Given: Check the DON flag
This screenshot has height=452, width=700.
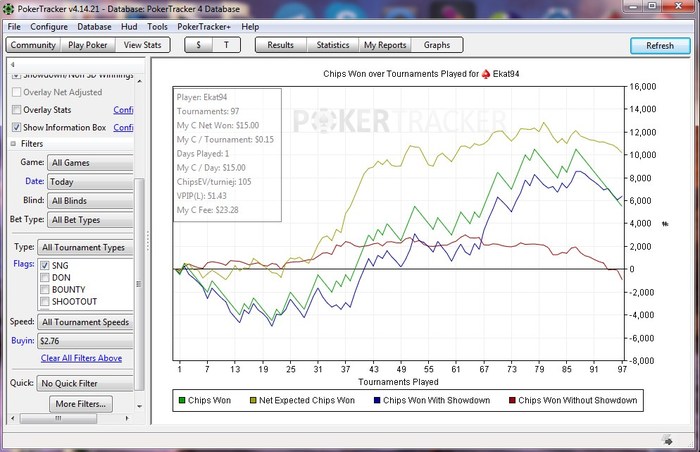Looking at the screenshot, I should point(45,278).
